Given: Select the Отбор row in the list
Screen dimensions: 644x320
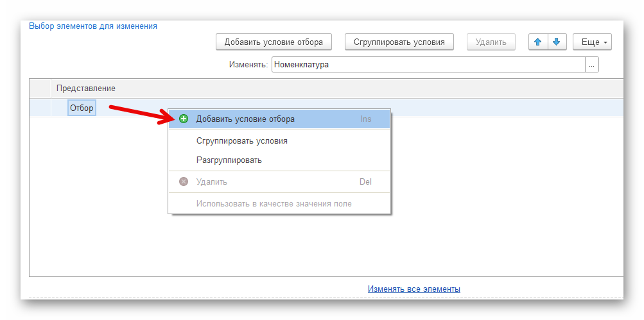Looking at the screenshot, I should 326,108.
